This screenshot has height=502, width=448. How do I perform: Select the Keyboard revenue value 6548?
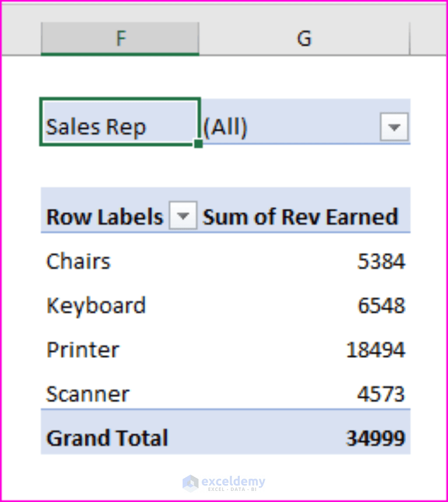(x=381, y=305)
